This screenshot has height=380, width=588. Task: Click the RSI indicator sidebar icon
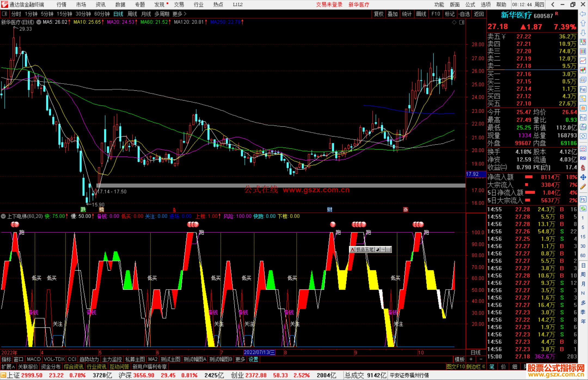coord(583,158)
